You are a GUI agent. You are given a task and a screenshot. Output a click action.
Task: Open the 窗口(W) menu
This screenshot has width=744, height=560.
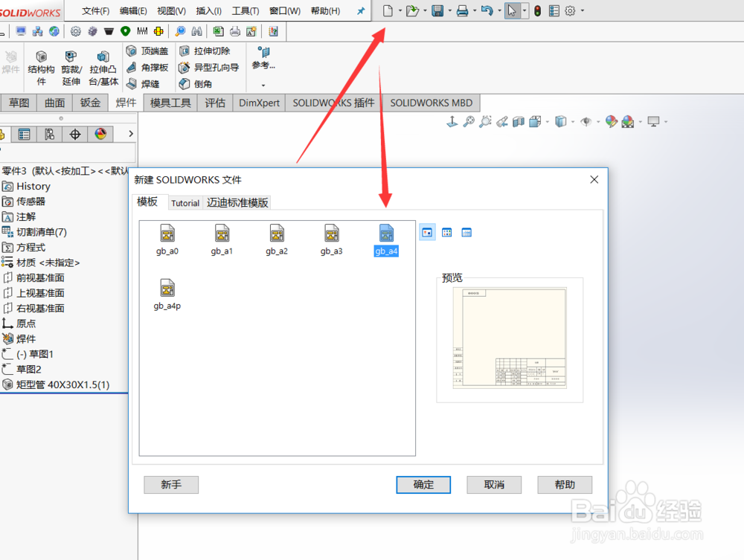coord(285,10)
